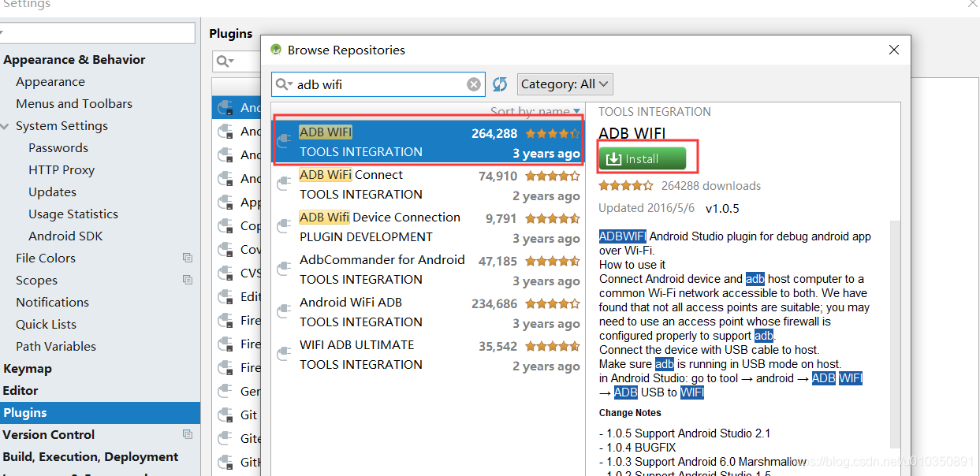Click the Android WiFi ADB plug icon
The image size is (980, 476).
tap(284, 312)
